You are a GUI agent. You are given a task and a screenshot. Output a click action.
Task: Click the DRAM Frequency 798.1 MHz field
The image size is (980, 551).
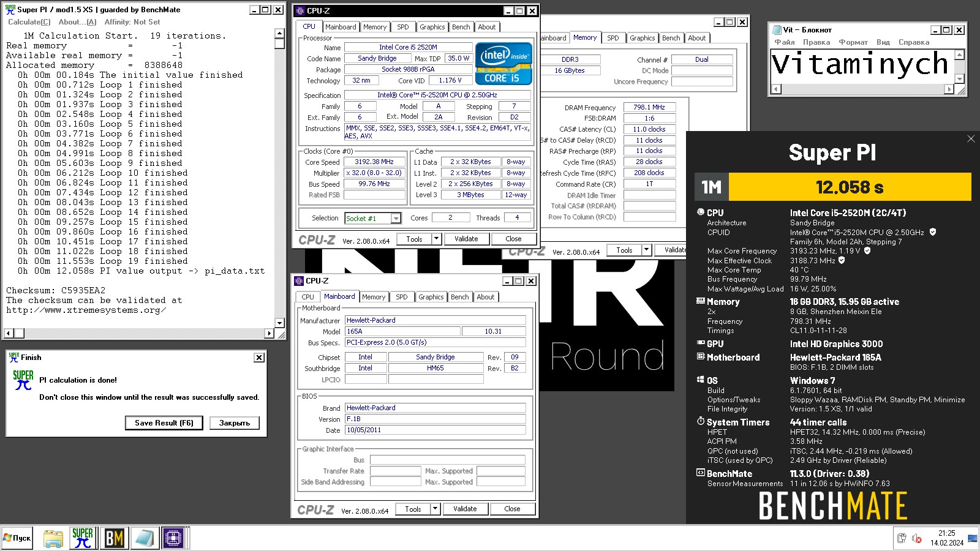pyautogui.click(x=649, y=107)
